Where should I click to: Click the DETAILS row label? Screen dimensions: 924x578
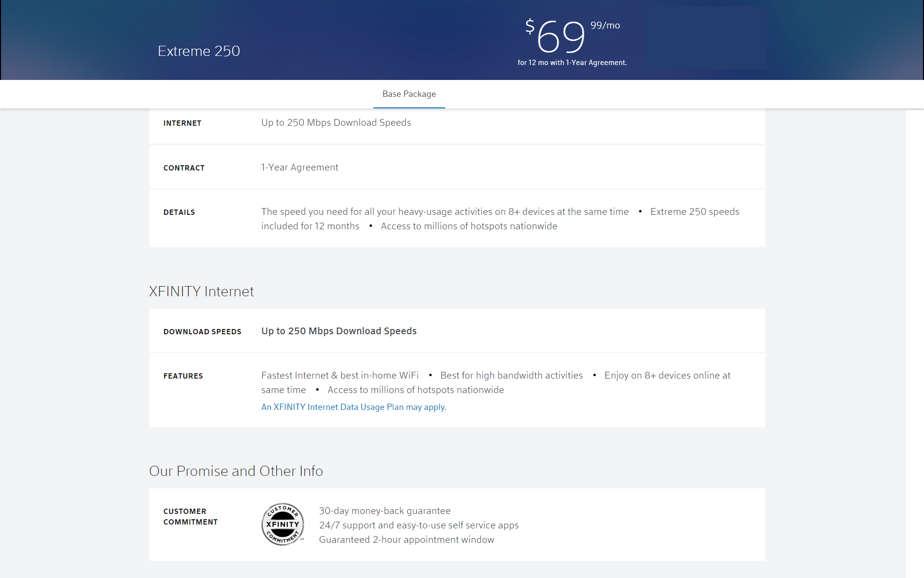[x=179, y=212]
